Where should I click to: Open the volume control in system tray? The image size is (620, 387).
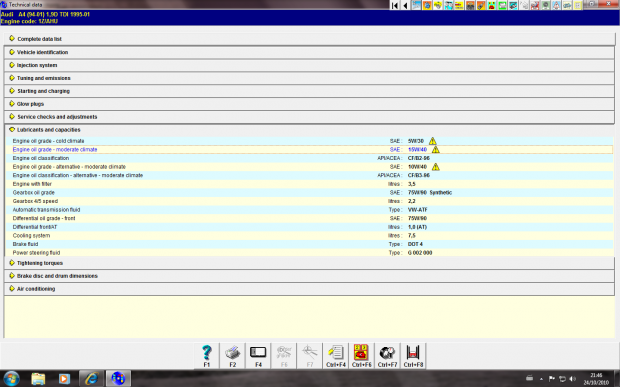tap(573, 379)
